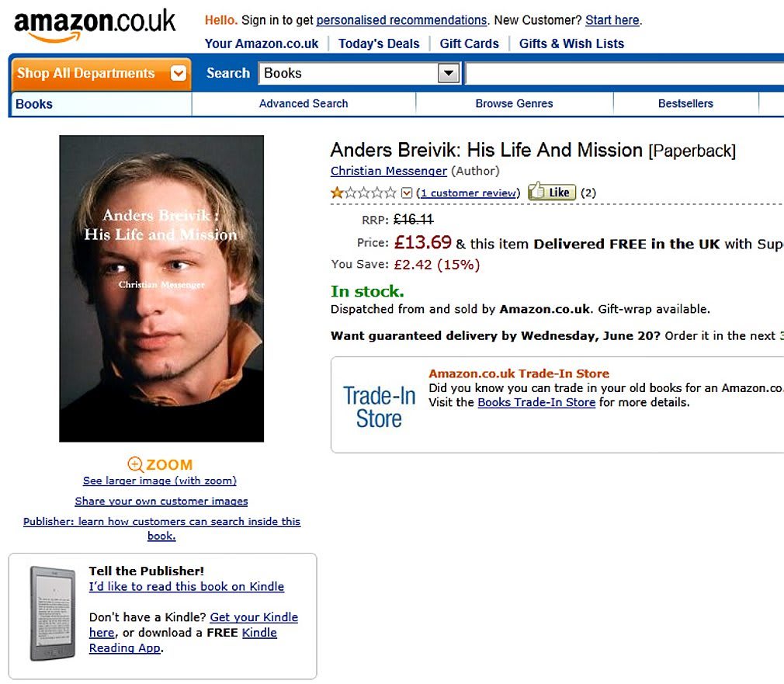Click the Like thumbs-up button
Image resolution: width=784 pixels, height=684 pixels.
[x=552, y=192]
